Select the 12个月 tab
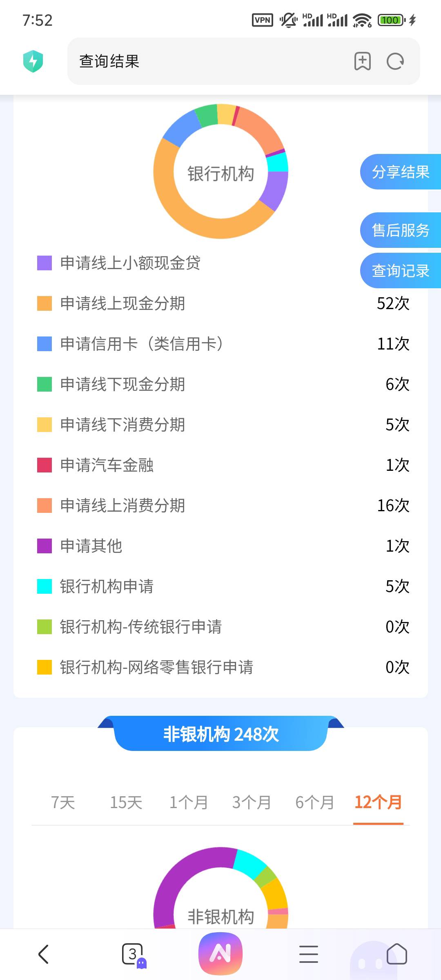 point(378,802)
